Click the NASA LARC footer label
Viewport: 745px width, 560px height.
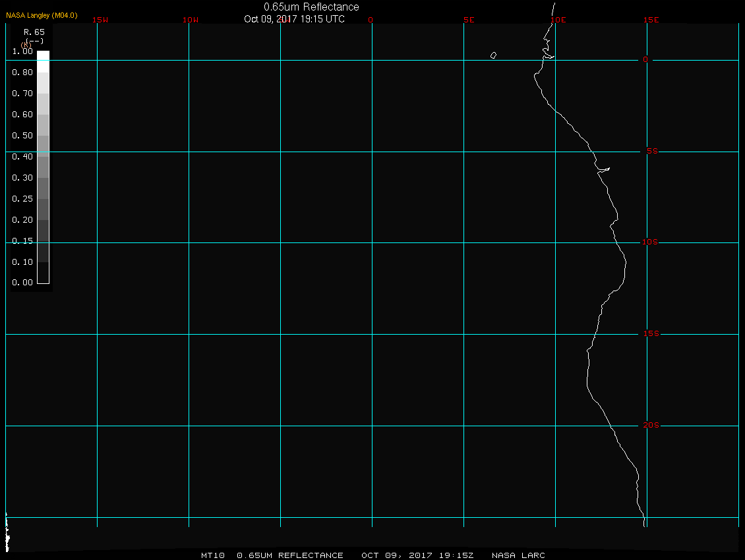518,555
